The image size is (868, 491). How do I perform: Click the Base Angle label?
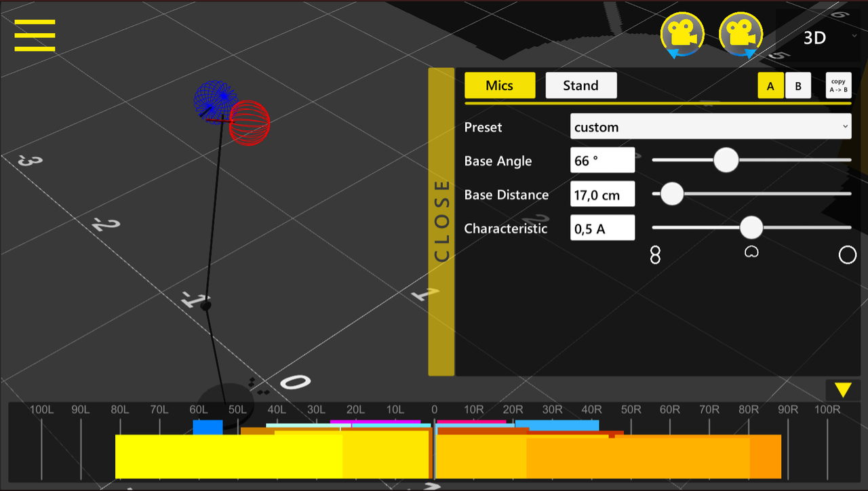point(498,161)
